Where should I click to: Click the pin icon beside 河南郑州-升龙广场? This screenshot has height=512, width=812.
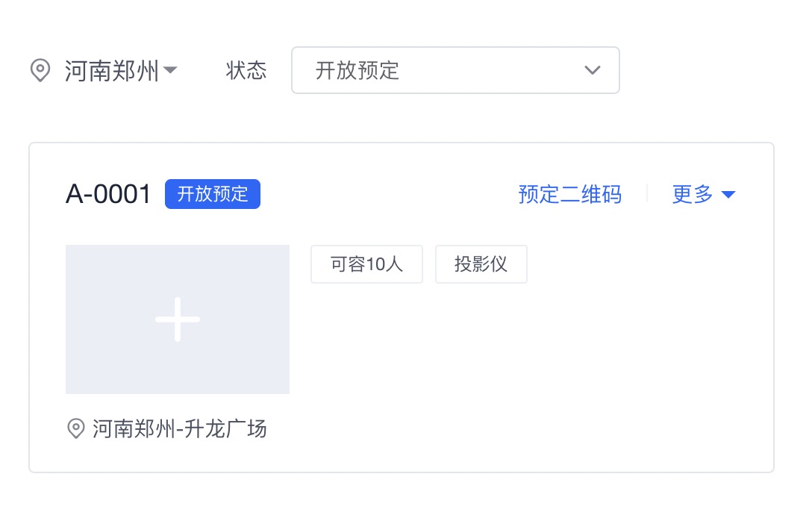tap(76, 428)
